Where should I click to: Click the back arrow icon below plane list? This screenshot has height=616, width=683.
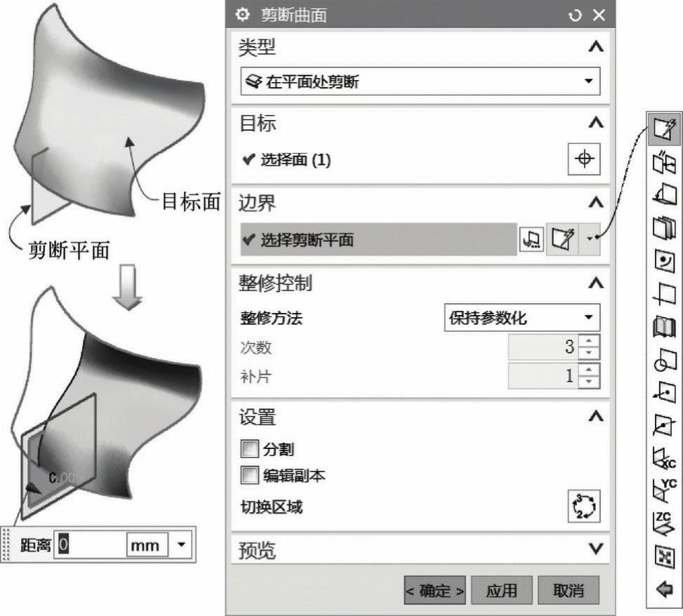pos(664,589)
